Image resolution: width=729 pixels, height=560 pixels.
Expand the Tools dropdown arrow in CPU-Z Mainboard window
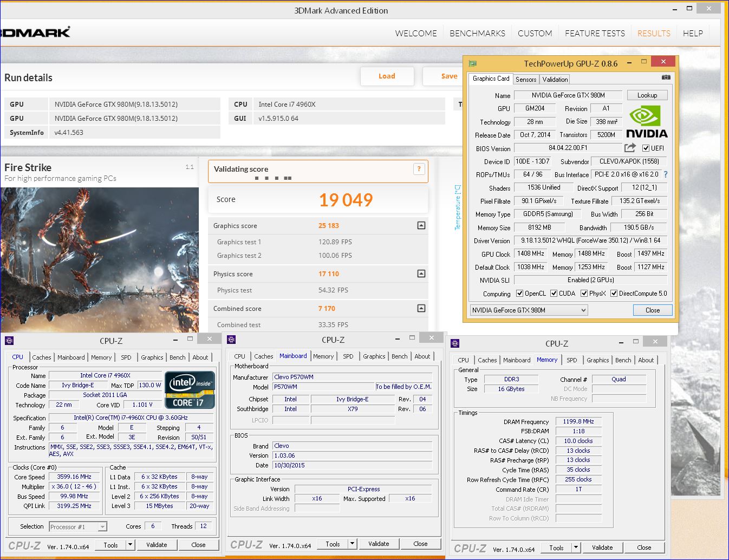click(x=352, y=544)
